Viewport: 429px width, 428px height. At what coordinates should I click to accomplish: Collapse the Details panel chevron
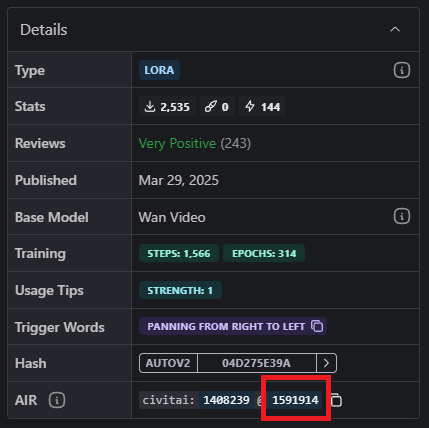395,30
